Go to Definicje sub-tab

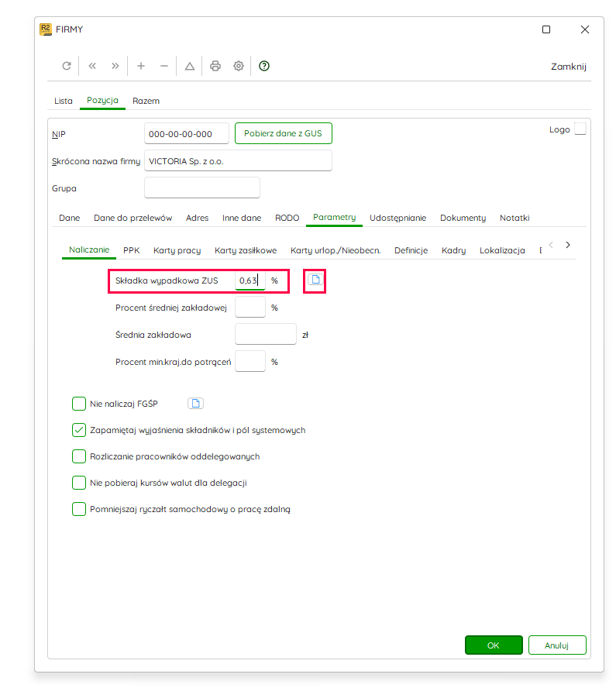coord(411,250)
